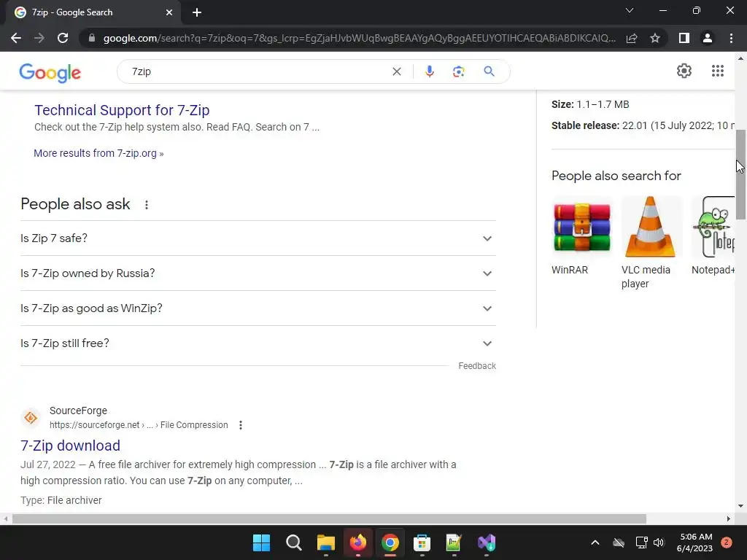Click the Chrome taskbar icon

tap(390, 542)
